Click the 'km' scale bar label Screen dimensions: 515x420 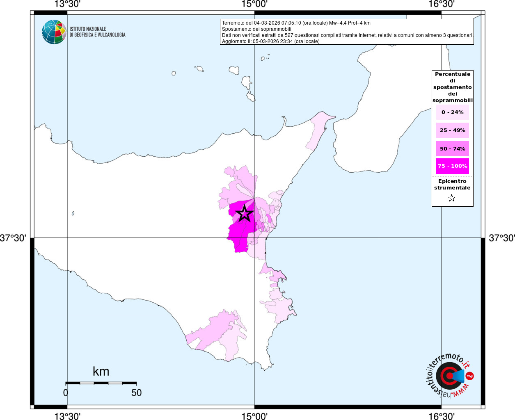click(101, 371)
